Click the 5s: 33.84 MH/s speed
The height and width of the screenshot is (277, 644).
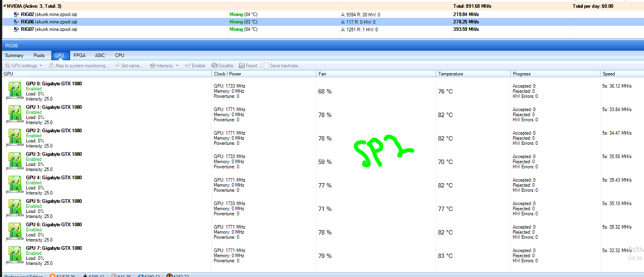[x=617, y=109]
